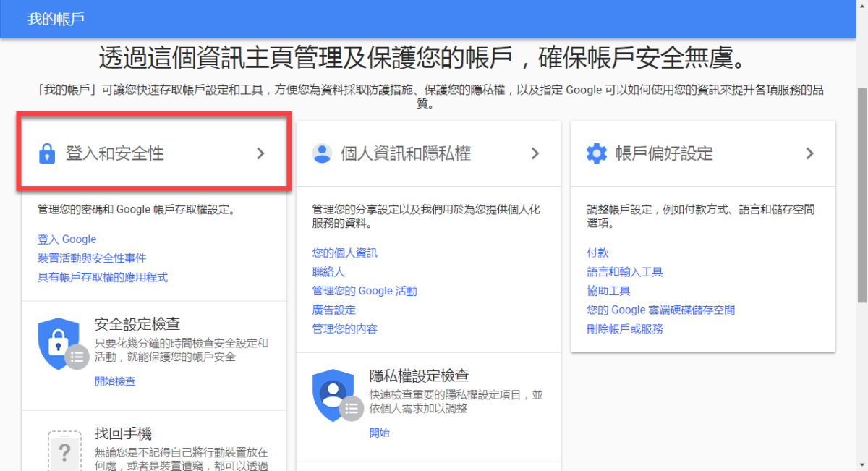Click the shield person icon for 隱私權設定檢查
Image resolution: width=868 pixels, height=471 pixels.
tap(336, 396)
